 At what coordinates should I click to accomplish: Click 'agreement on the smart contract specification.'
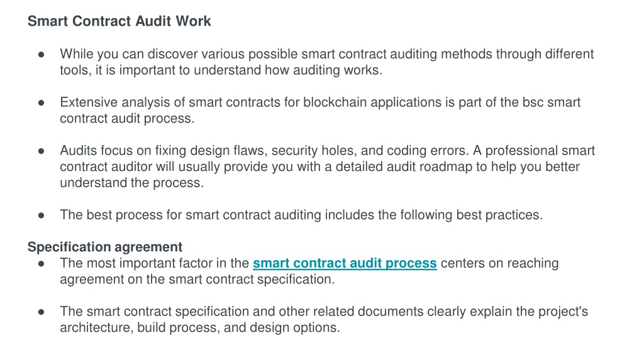(197, 280)
